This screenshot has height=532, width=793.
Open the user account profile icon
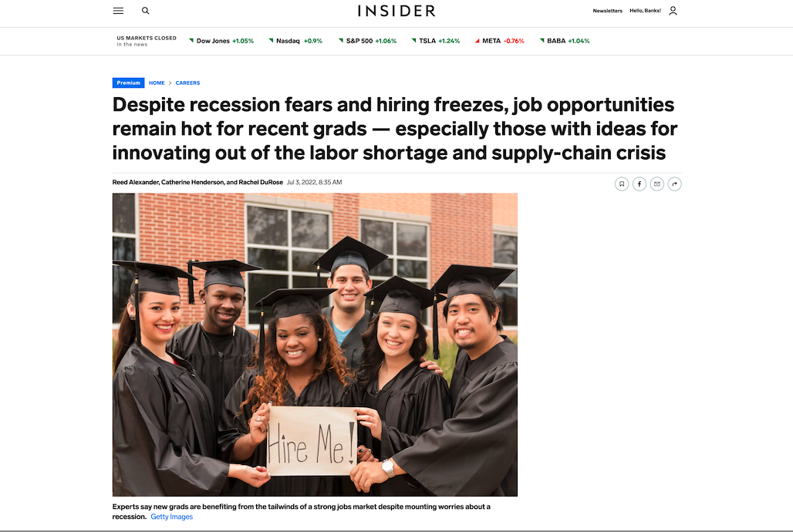point(673,11)
